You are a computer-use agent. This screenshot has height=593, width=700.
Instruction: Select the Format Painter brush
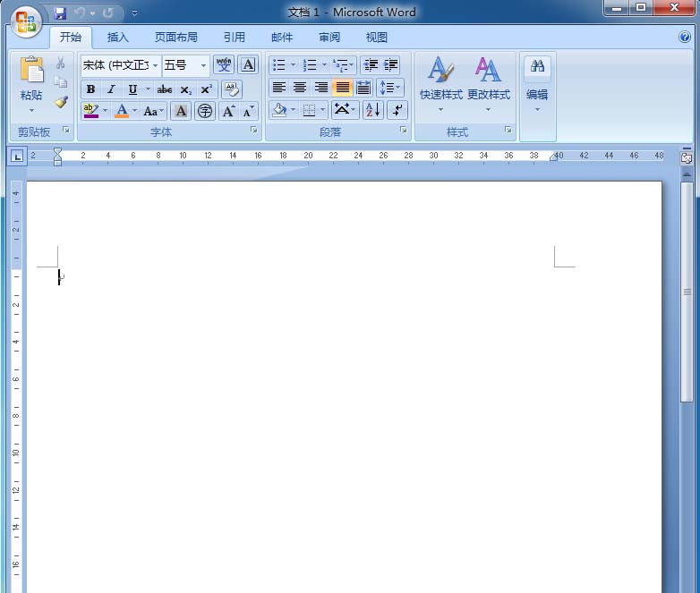[61, 102]
